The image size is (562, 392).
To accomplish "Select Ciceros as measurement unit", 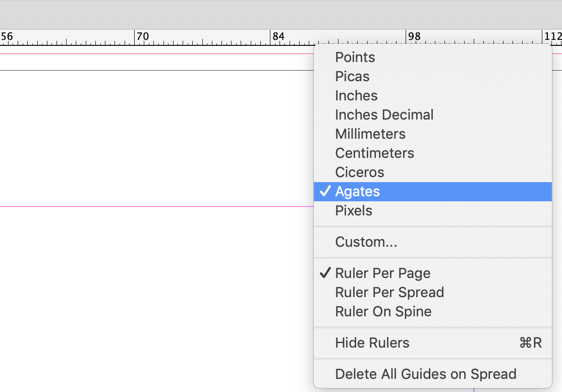I will click(359, 172).
